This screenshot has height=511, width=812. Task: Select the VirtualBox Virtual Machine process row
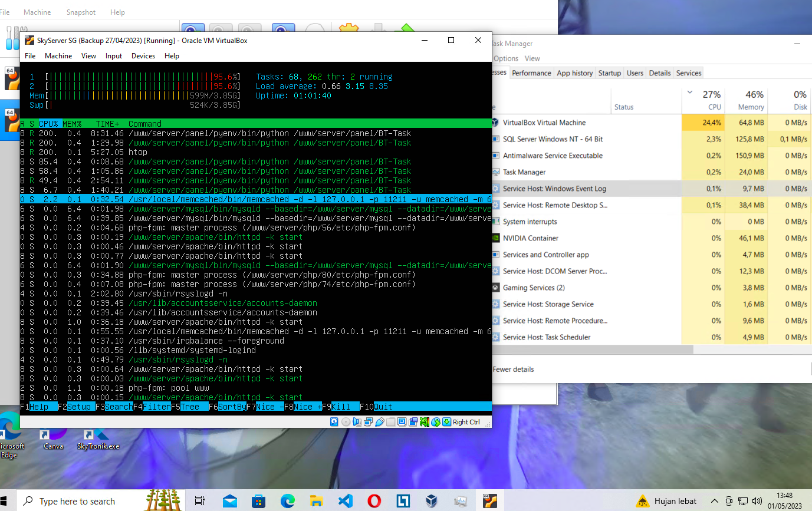[544, 123]
